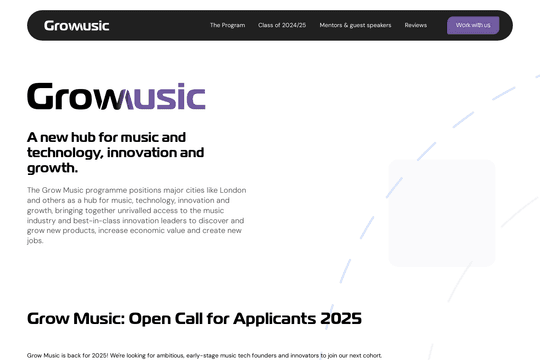Open Mentors & guest speakers section
Screen dimensions: 540x360
(x=355, y=25)
